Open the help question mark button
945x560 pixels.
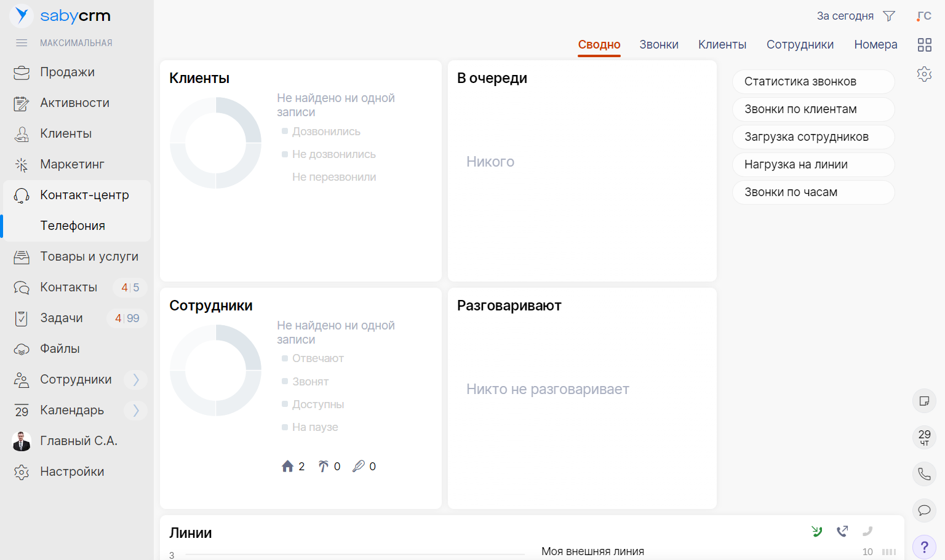coord(924,546)
